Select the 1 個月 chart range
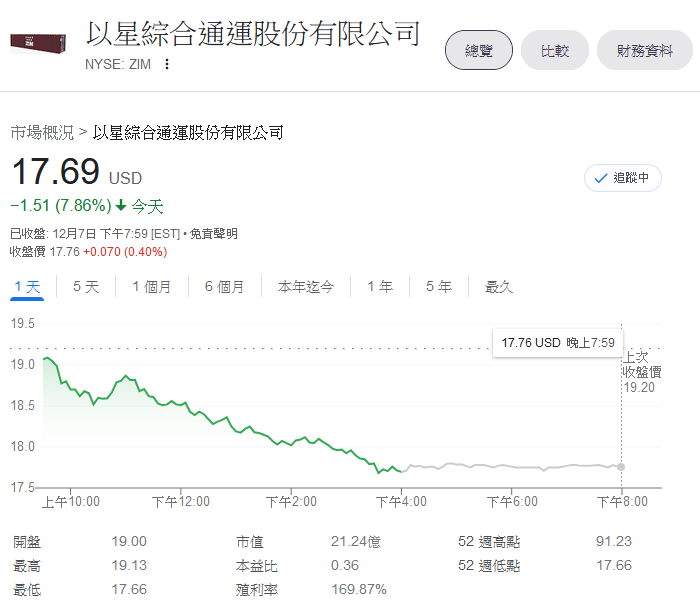The width and height of the screenshot is (700, 612). click(151, 287)
